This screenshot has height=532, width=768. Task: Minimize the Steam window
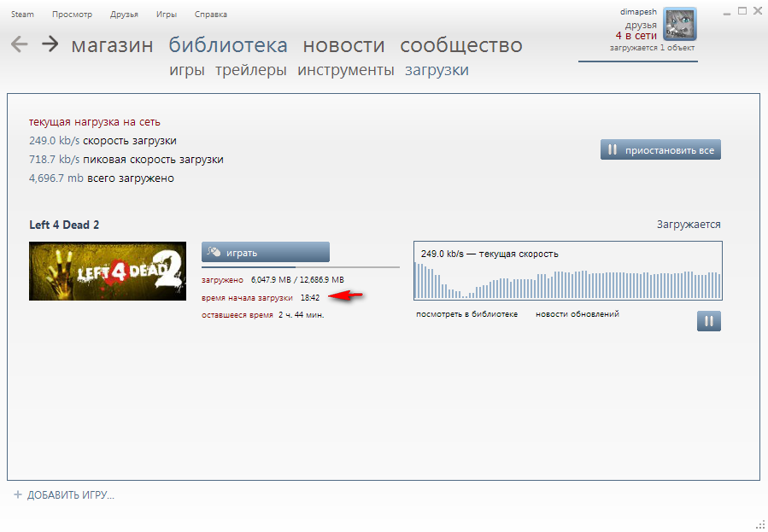coord(727,13)
